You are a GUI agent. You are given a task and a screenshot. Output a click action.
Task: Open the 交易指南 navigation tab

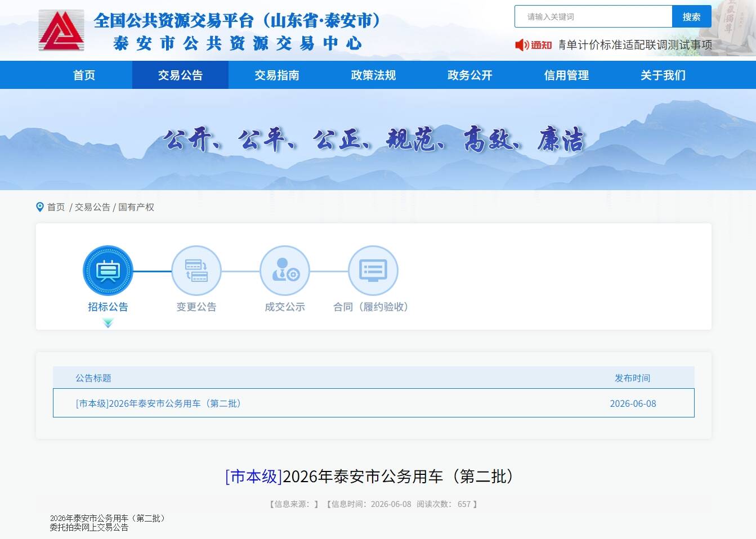coord(277,75)
